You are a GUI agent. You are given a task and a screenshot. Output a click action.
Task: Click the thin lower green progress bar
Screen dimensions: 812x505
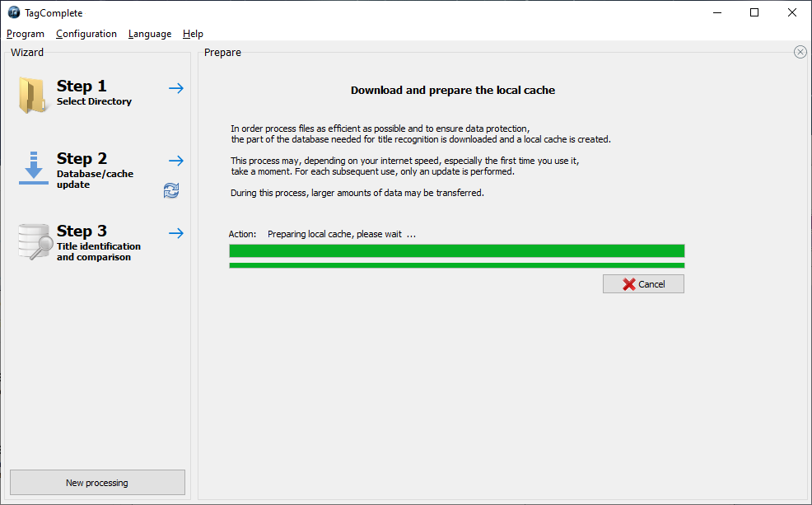click(x=457, y=266)
